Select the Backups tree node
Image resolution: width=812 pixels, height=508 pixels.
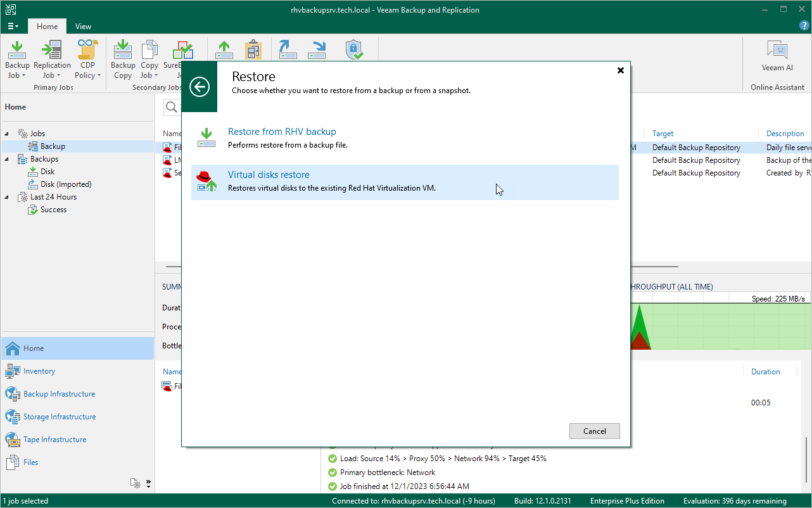[44, 159]
